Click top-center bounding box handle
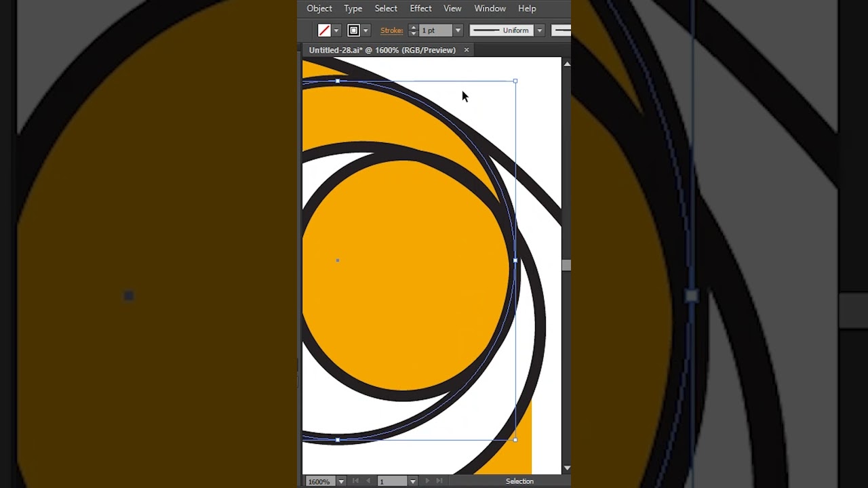The width and height of the screenshot is (868, 488). coord(338,81)
